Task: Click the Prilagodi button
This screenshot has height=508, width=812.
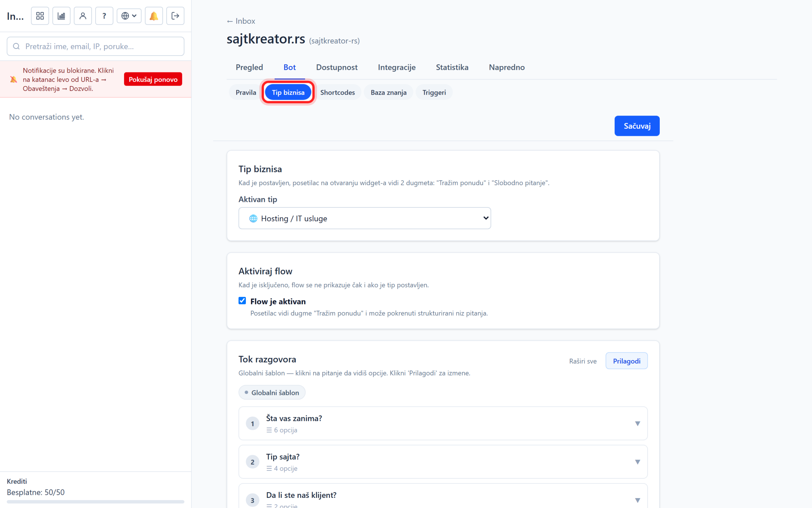Action: point(626,361)
